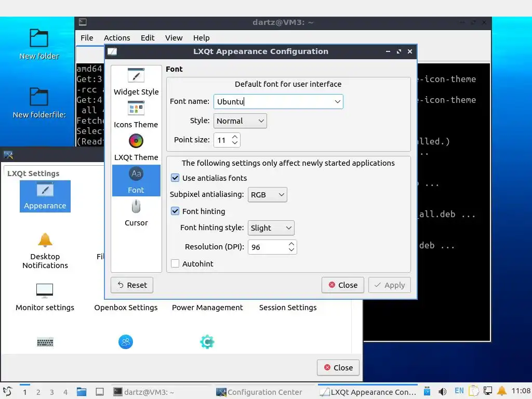This screenshot has width=532, height=399.
Task: Click the Point size value field
Action: pyautogui.click(x=222, y=140)
